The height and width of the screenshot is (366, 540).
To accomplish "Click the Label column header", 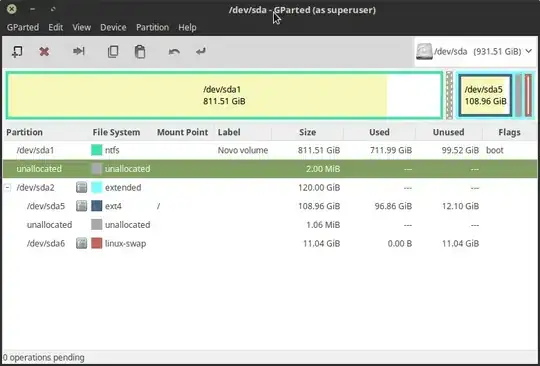I will 243,132.
